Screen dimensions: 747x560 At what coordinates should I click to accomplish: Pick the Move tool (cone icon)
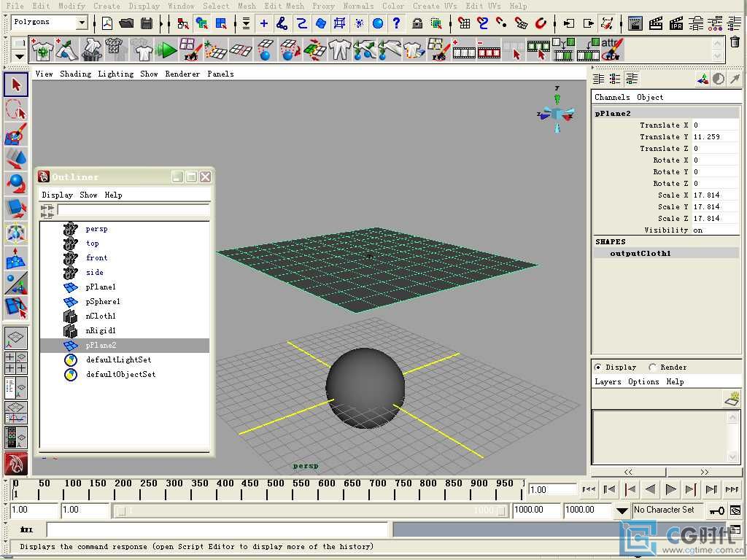pos(16,158)
